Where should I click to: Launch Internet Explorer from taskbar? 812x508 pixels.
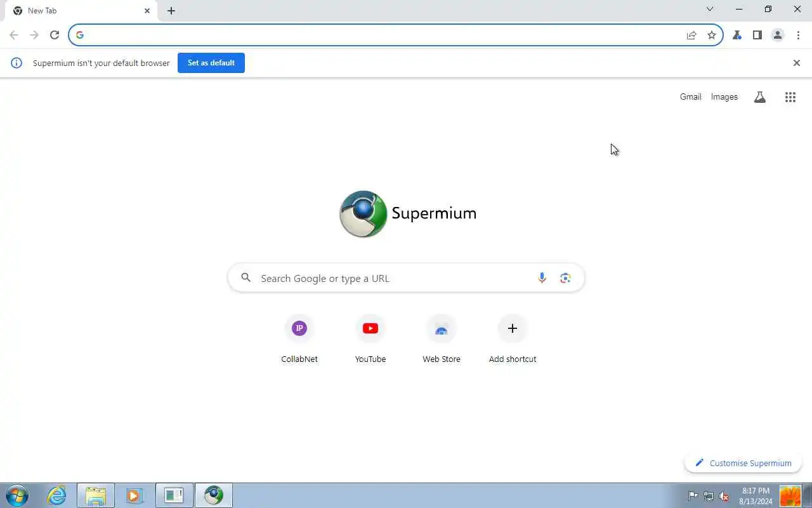[x=57, y=495]
